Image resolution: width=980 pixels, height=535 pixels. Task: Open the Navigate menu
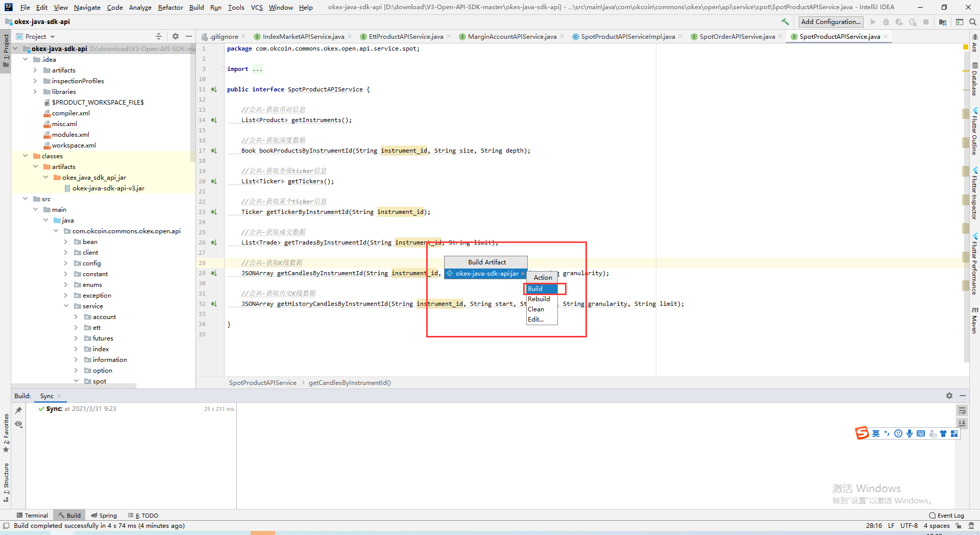pyautogui.click(x=87, y=7)
